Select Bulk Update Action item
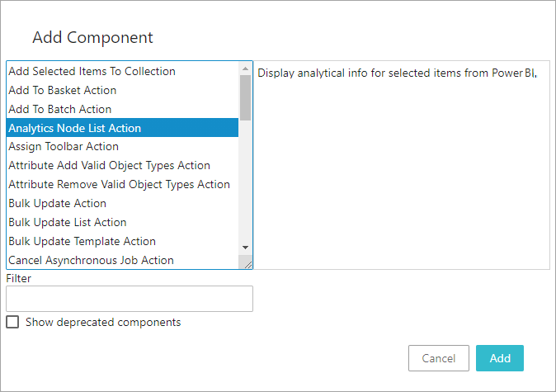This screenshot has width=556, height=392. click(x=57, y=204)
